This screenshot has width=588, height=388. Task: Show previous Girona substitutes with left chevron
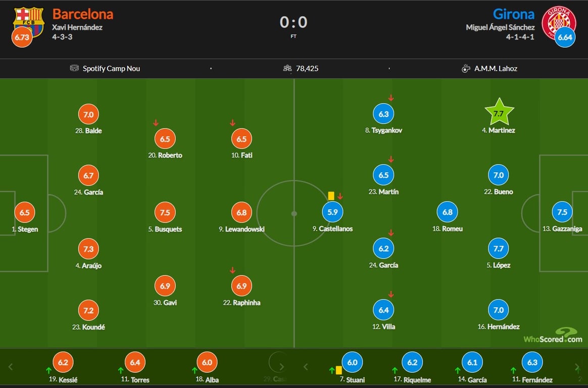[306, 367]
